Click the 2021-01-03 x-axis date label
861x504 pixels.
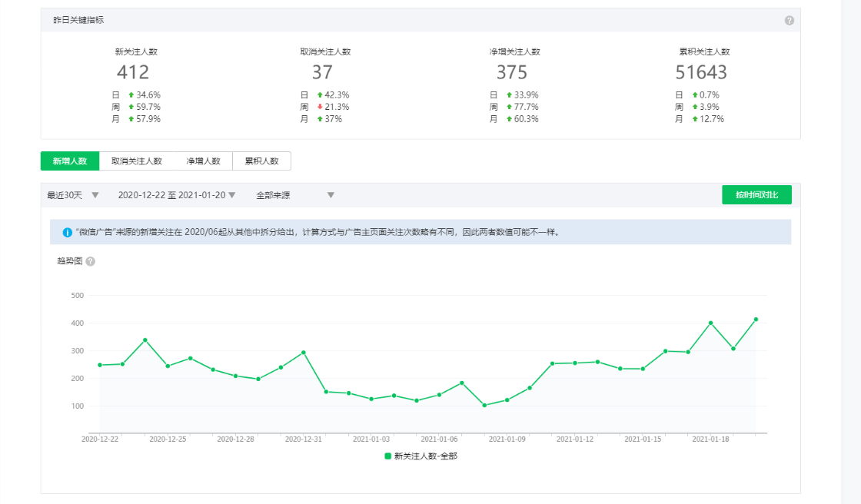point(371,439)
